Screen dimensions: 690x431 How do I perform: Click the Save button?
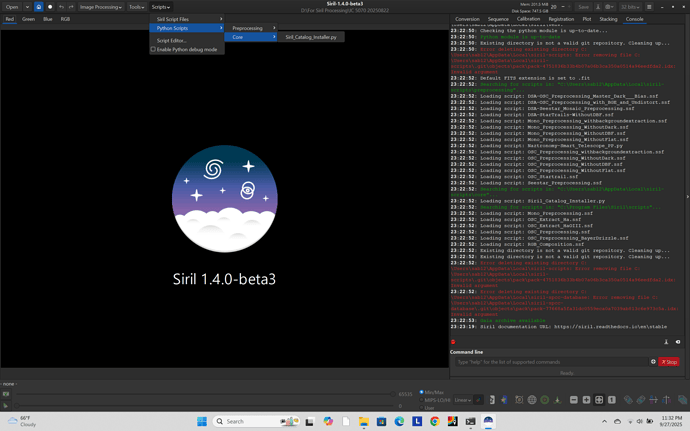click(x=583, y=7)
